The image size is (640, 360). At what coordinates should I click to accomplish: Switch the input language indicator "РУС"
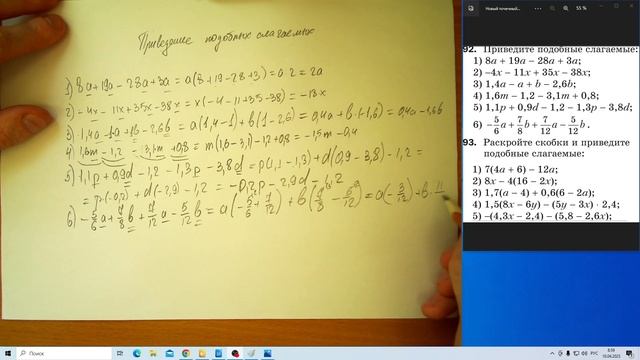coord(594,353)
